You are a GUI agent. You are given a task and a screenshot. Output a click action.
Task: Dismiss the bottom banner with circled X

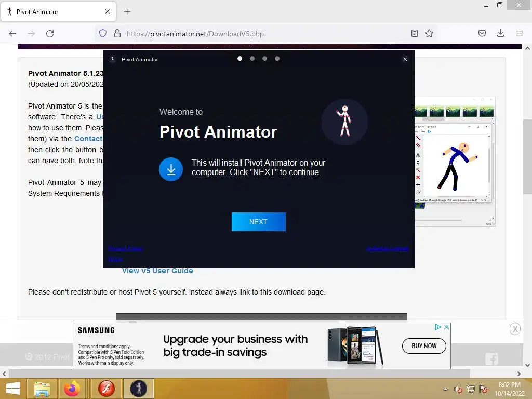[x=515, y=329]
